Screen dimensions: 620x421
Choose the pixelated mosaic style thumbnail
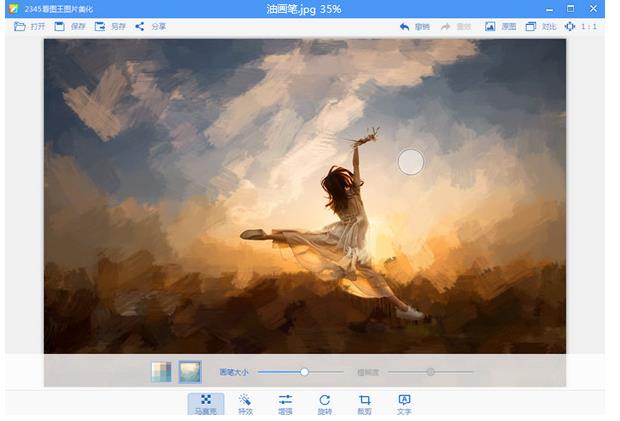click(161, 372)
